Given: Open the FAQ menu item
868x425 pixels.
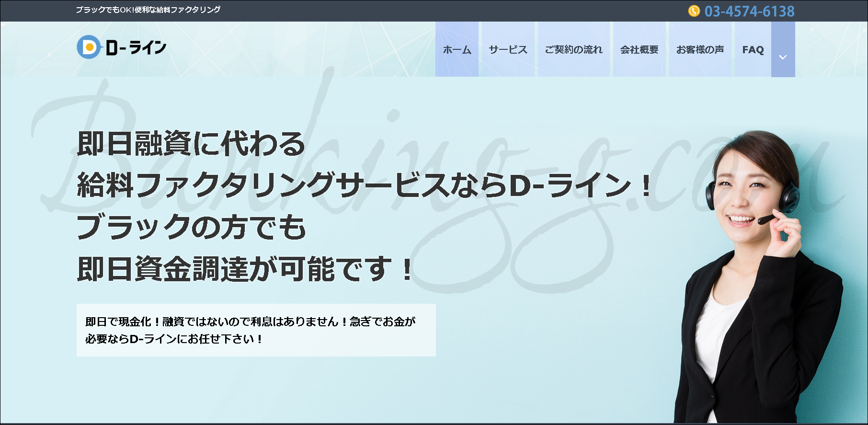Looking at the screenshot, I should pyautogui.click(x=753, y=49).
